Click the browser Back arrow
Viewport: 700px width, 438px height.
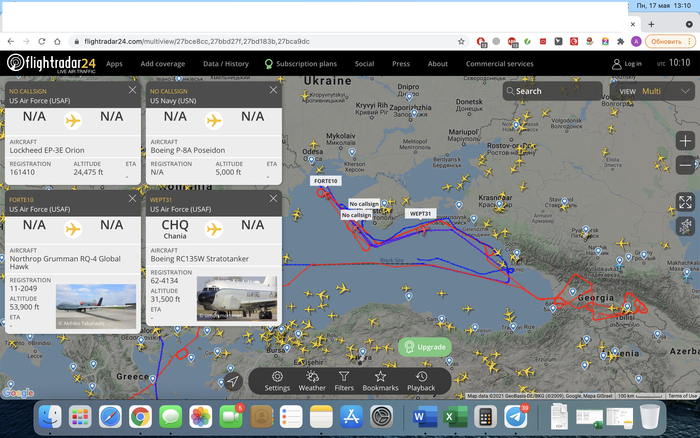click(x=11, y=42)
